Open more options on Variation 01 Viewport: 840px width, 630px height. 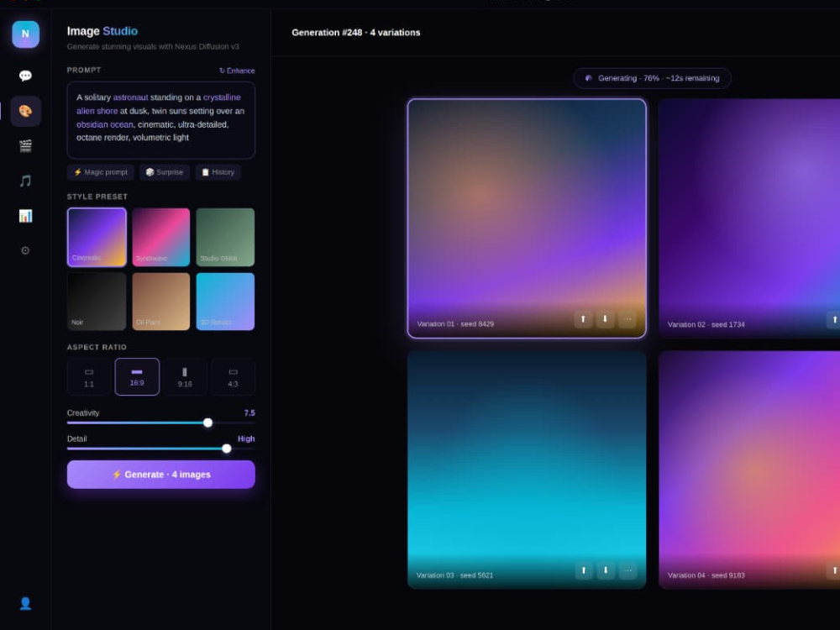pyautogui.click(x=627, y=318)
